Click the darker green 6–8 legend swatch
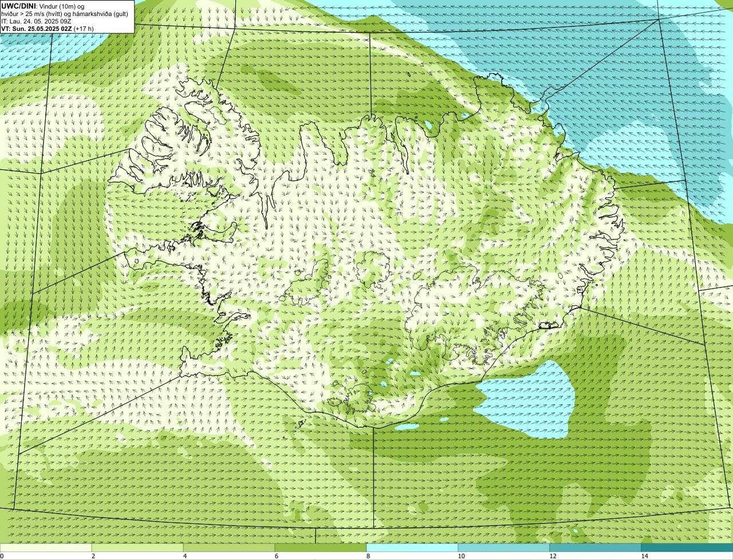This screenshot has height=560, width=733. point(321,548)
